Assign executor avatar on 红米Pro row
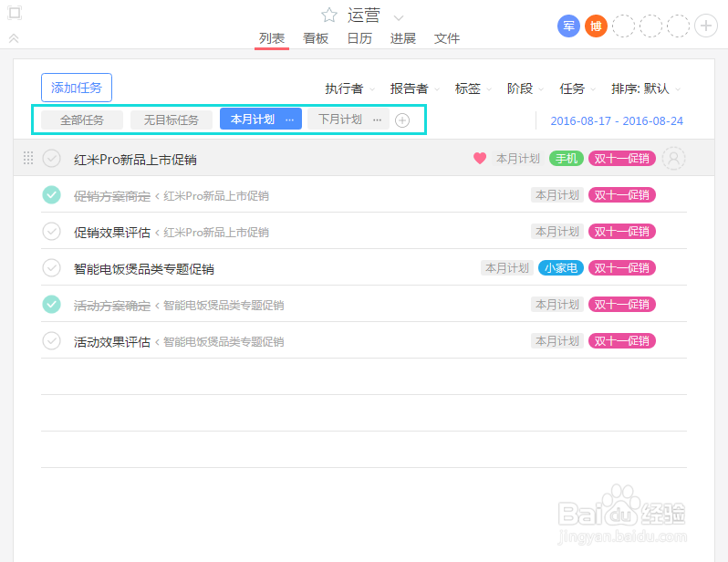Viewport: 728px width, 562px height. (x=673, y=159)
